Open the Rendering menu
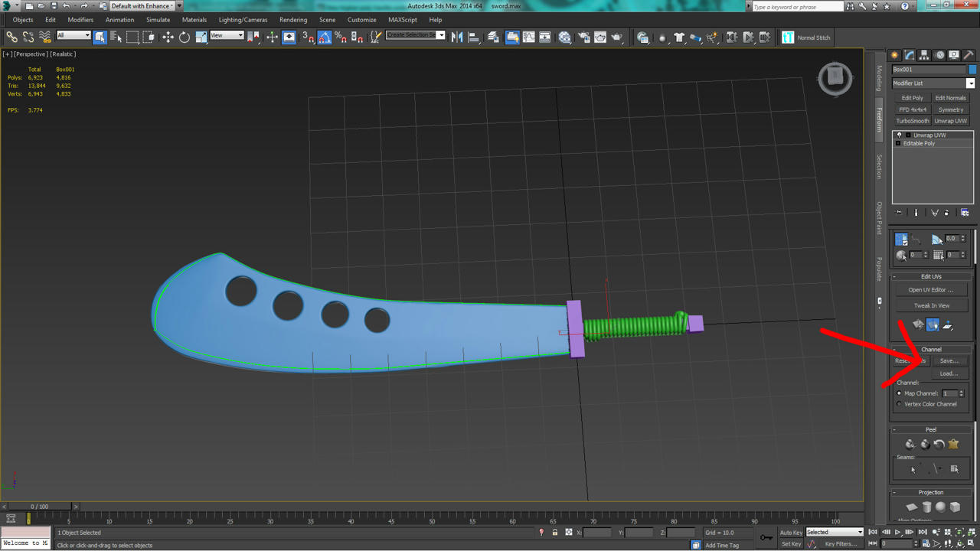This screenshot has width=980, height=551. coord(293,20)
